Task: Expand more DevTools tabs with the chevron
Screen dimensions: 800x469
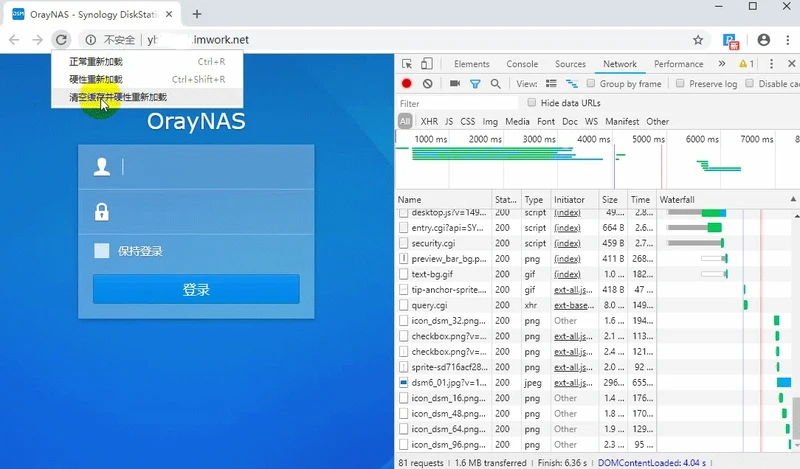Action: tap(721, 64)
